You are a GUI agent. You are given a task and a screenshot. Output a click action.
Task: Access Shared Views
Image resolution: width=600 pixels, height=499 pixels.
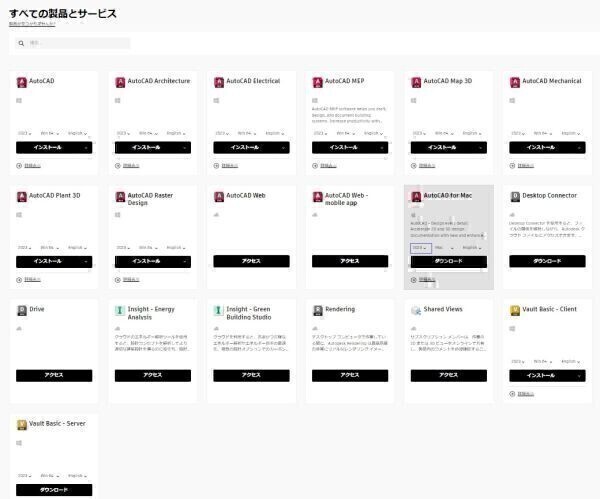tap(449, 375)
